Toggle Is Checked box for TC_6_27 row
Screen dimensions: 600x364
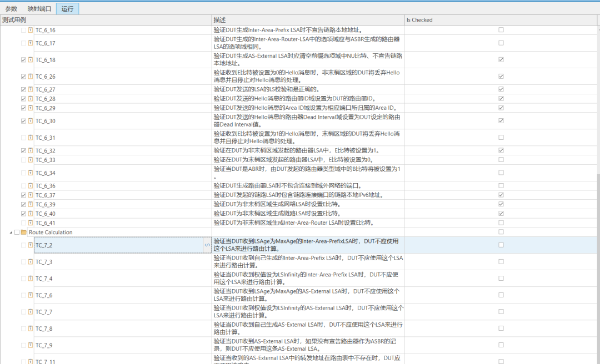[x=501, y=89]
